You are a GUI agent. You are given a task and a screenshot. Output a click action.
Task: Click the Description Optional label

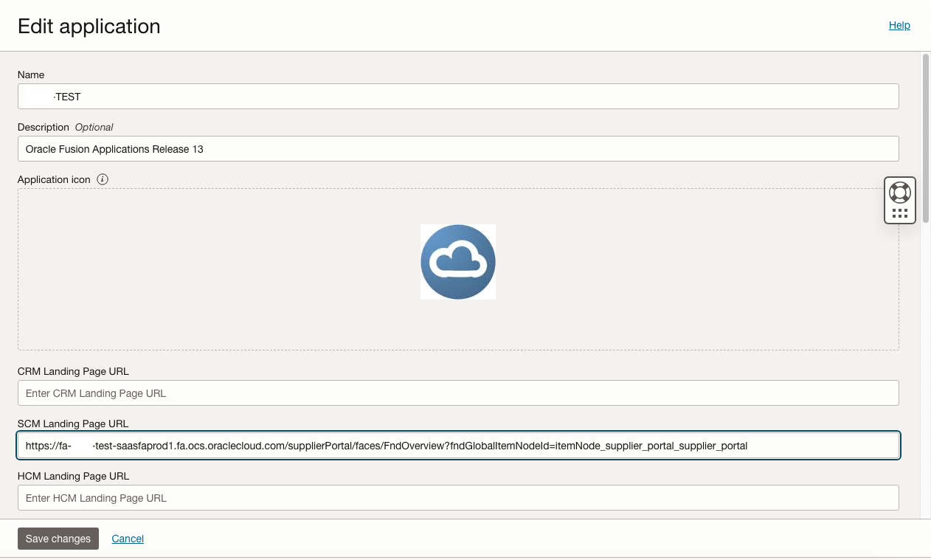pos(66,127)
